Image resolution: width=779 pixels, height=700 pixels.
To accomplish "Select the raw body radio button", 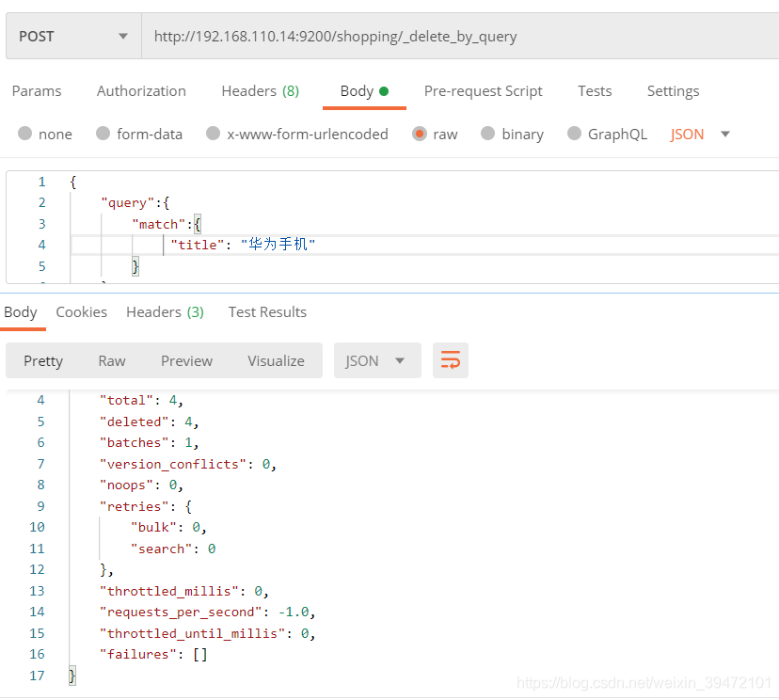I will pos(420,134).
